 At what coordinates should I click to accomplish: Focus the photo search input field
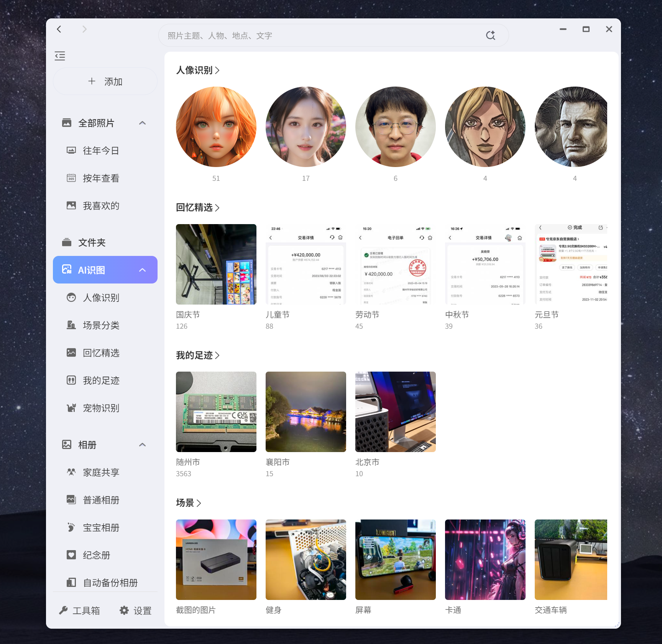coord(333,36)
